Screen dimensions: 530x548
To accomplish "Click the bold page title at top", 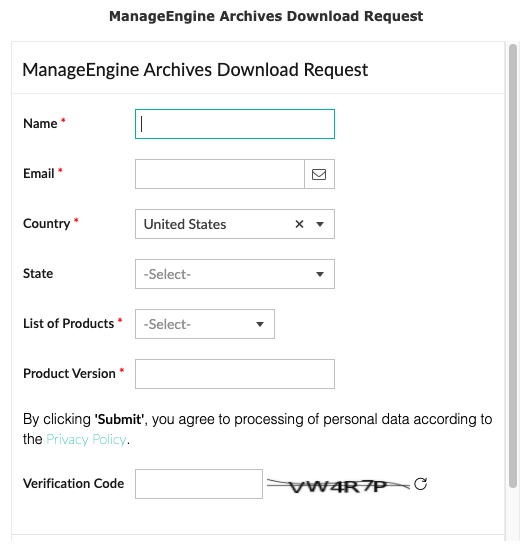I will click(x=266, y=16).
